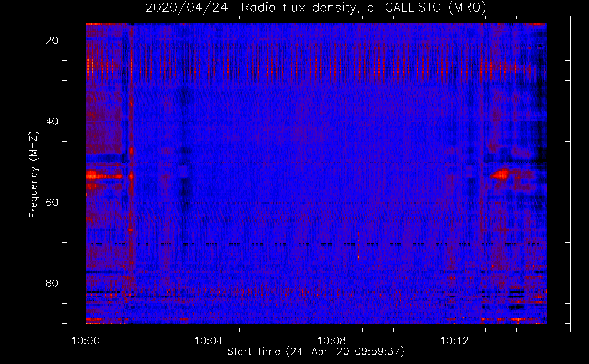Click the 'Start Time (24-Apr-20 09:59:37)' label
The height and width of the screenshot is (364, 589).
(x=316, y=352)
